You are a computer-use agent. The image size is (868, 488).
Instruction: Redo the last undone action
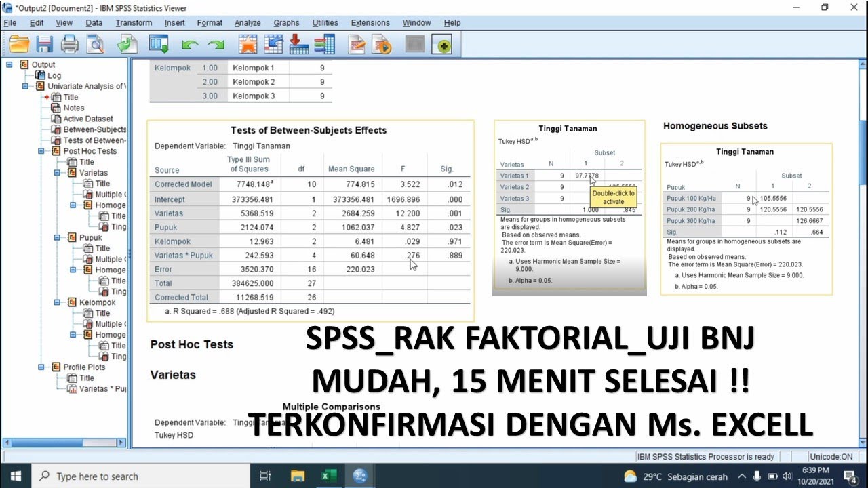pyautogui.click(x=216, y=45)
